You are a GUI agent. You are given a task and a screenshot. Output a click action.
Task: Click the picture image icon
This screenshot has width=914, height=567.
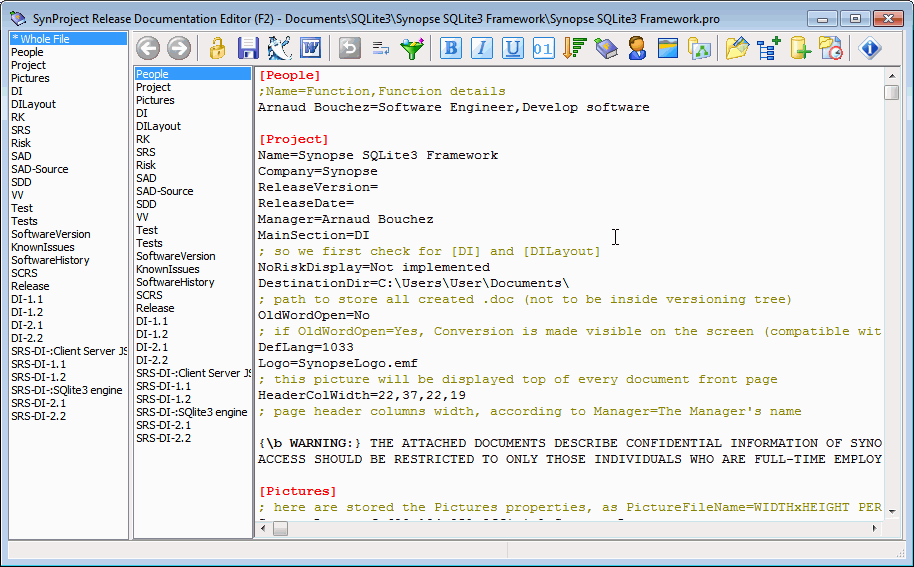pyautogui.click(x=668, y=48)
